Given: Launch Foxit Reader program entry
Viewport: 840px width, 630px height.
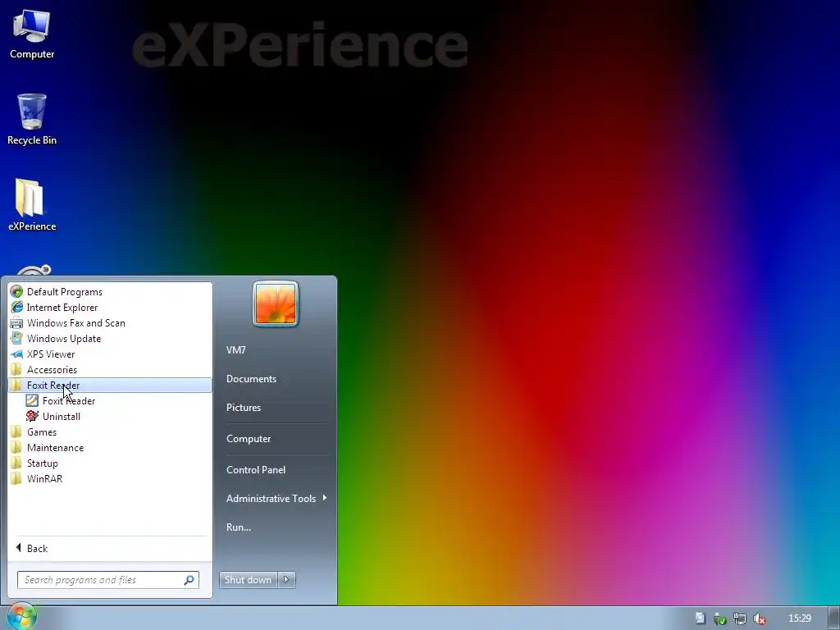Looking at the screenshot, I should tap(69, 400).
